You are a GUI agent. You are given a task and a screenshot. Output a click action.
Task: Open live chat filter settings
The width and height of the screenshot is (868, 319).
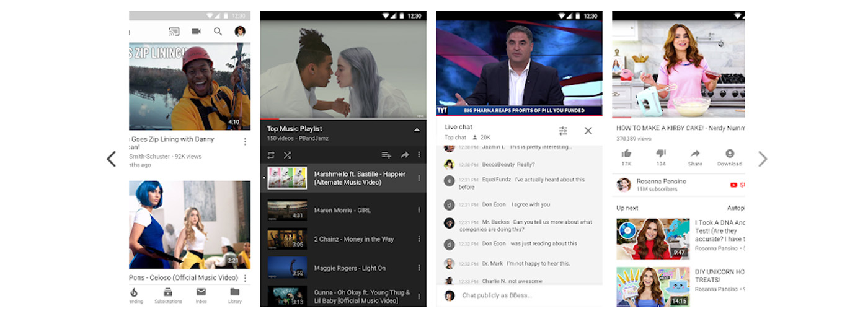coord(563,131)
